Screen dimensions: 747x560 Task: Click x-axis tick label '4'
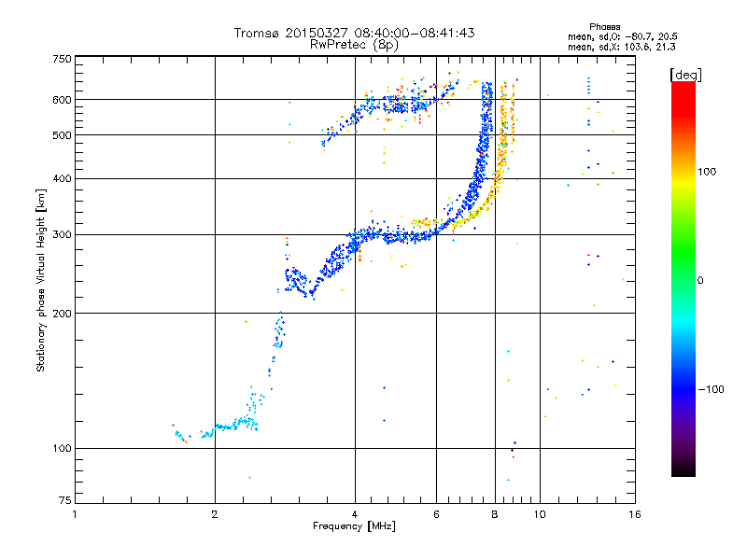355,514
